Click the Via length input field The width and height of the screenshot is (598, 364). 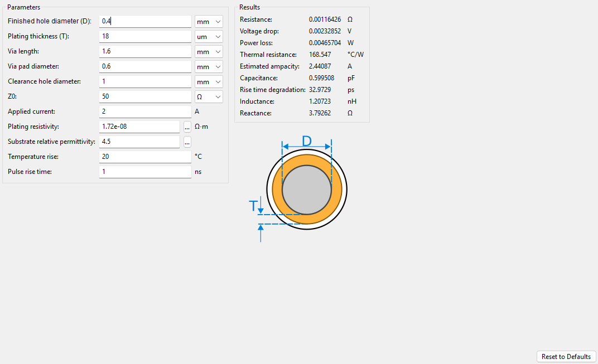(145, 51)
